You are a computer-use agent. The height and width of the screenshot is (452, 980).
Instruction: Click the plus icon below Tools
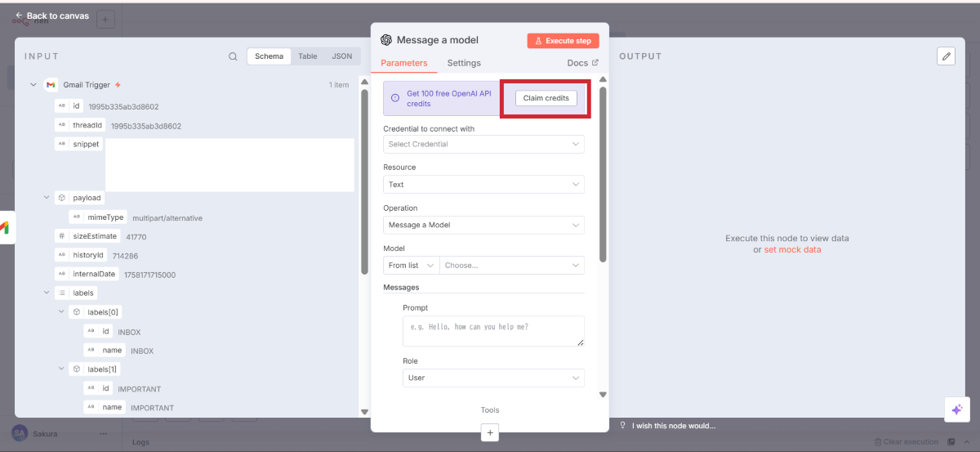tap(489, 432)
